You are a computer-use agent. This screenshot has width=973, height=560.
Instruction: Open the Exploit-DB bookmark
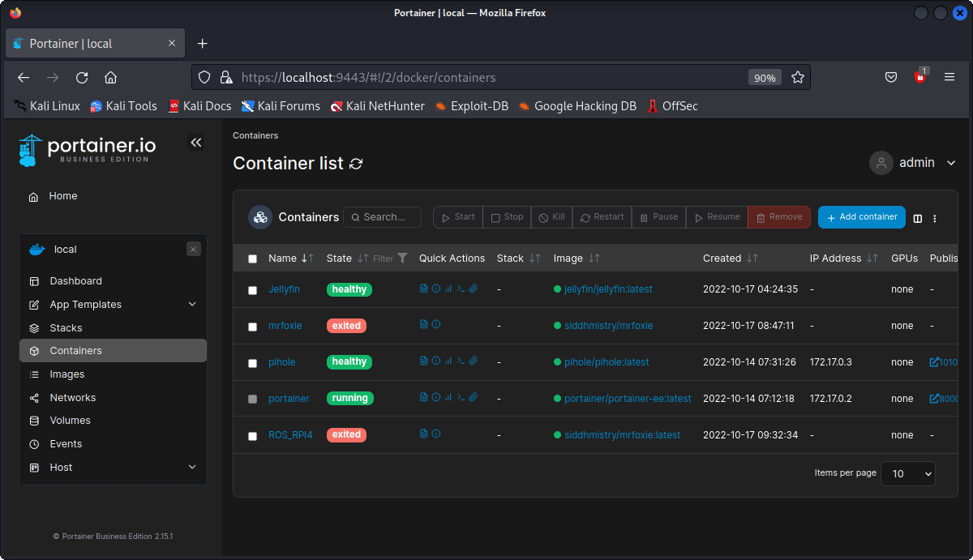471,106
